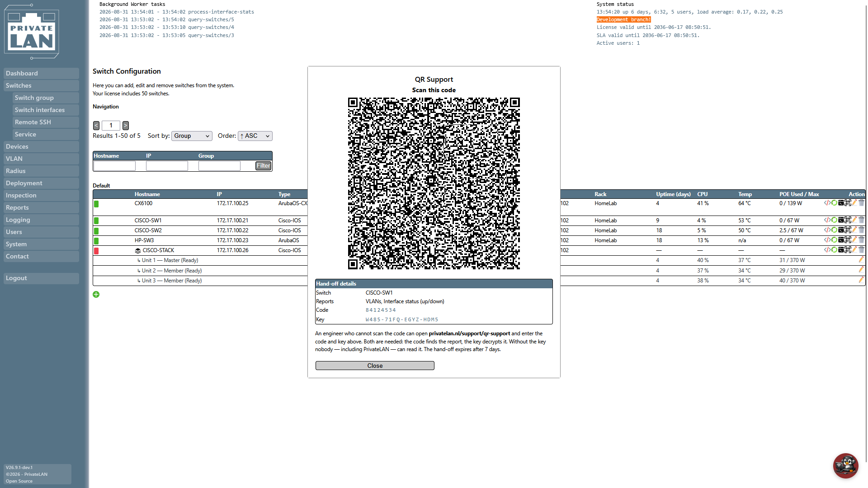Click the hand-off key W485-71FQ-EGYZ-HDM5
Viewport: 868px width, 488px height.
pos(402,319)
